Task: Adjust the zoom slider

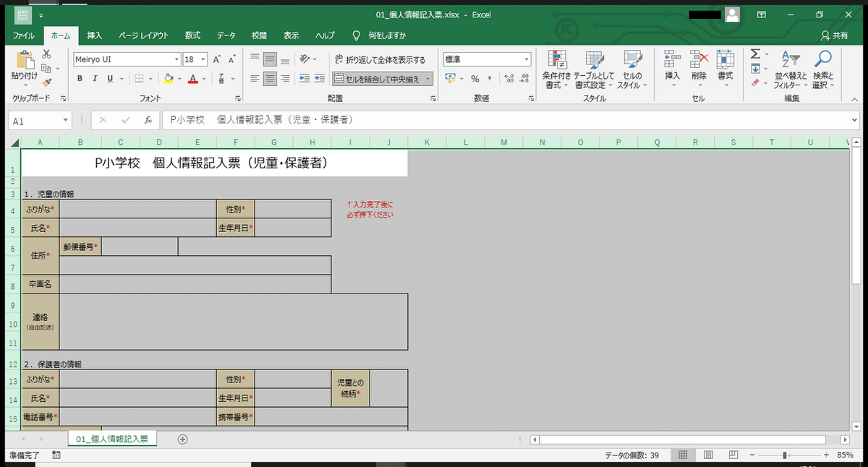Action: point(785,455)
